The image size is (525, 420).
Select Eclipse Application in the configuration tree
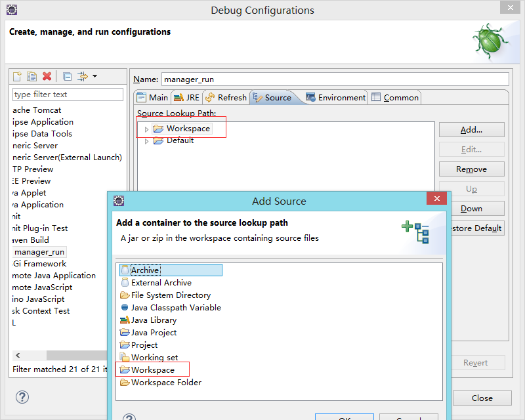coord(43,122)
